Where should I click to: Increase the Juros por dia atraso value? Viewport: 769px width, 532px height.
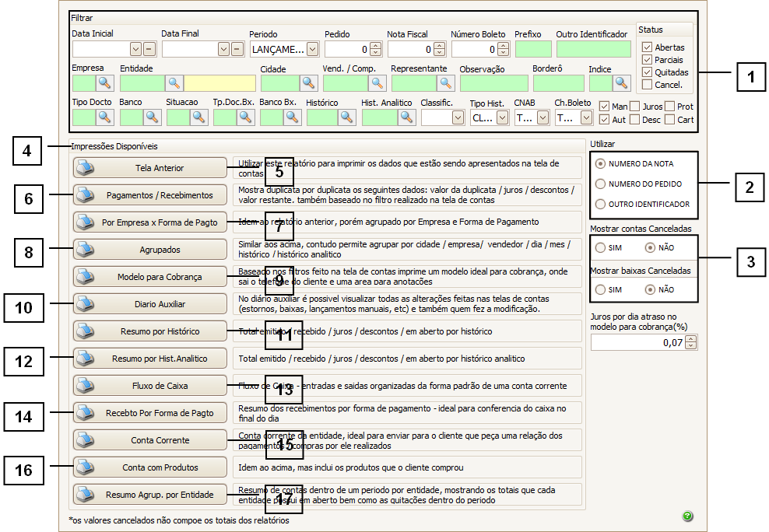(692, 338)
